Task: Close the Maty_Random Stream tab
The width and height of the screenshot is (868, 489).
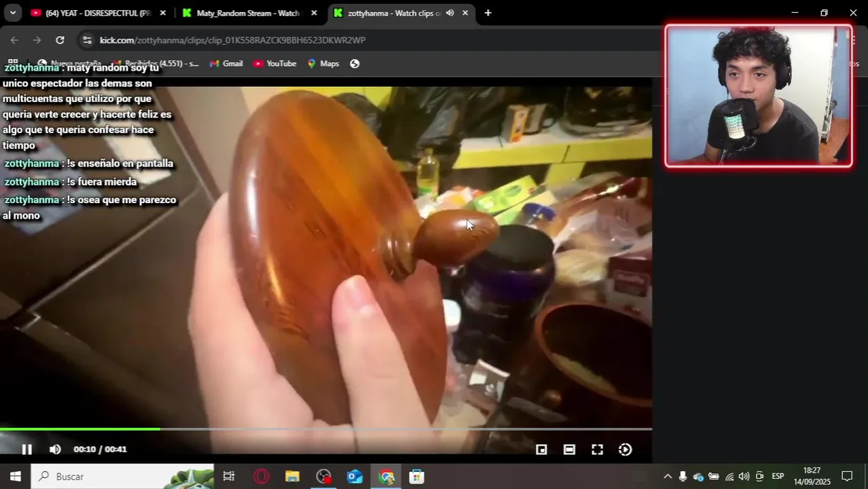Action: coord(314,13)
